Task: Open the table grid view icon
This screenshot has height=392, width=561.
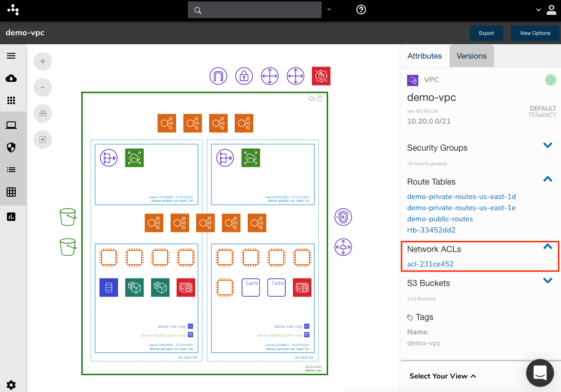Action: pos(11,192)
